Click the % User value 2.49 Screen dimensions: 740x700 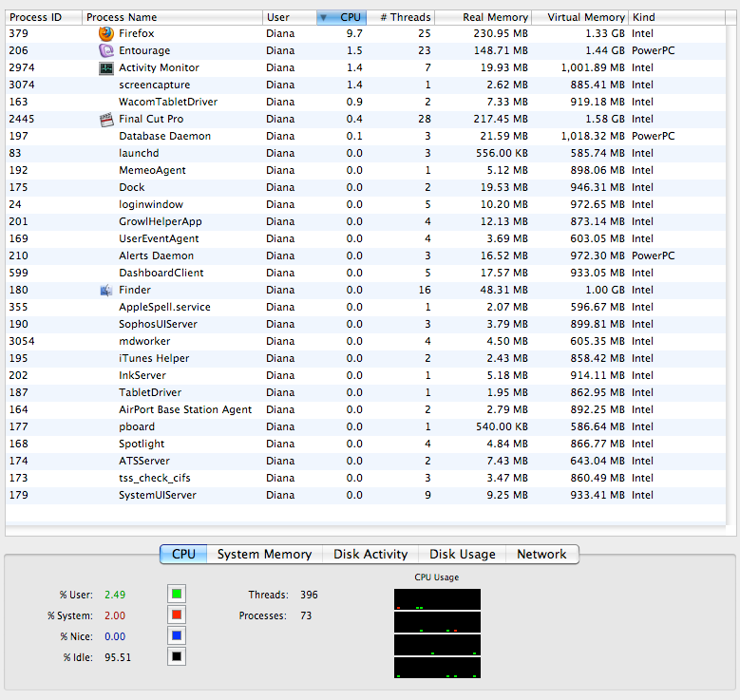pos(115,595)
